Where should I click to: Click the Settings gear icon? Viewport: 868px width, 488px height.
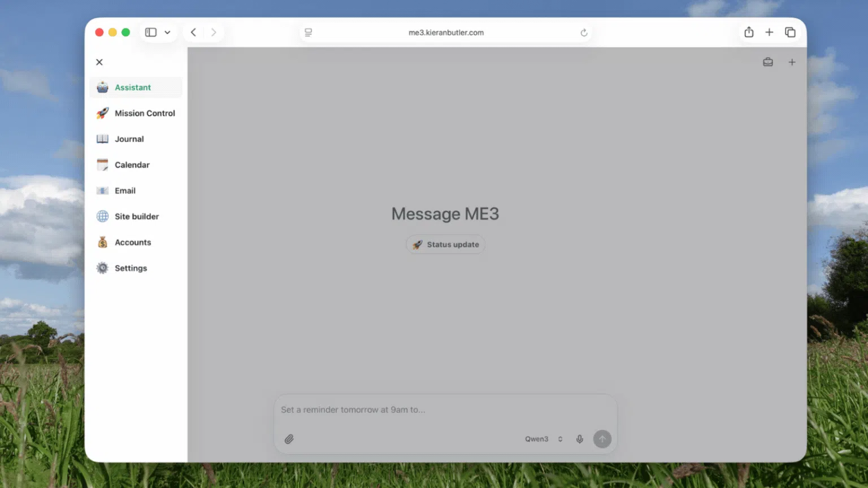click(102, 268)
